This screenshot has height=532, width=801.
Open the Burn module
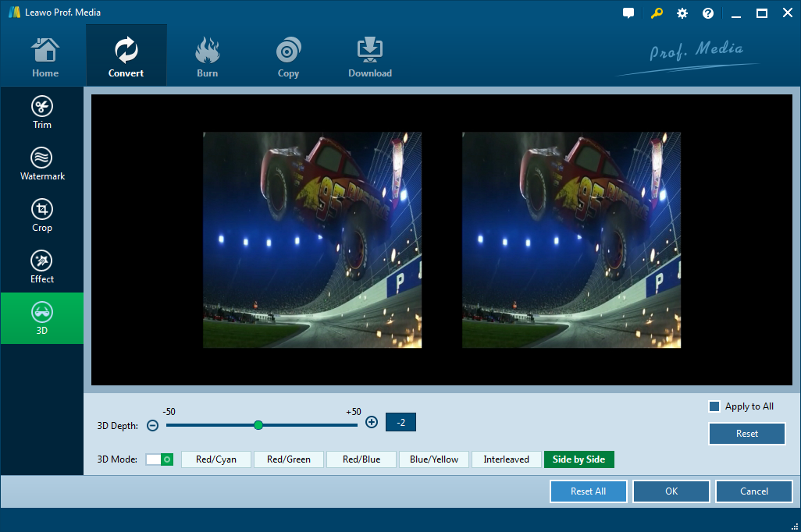click(208, 58)
